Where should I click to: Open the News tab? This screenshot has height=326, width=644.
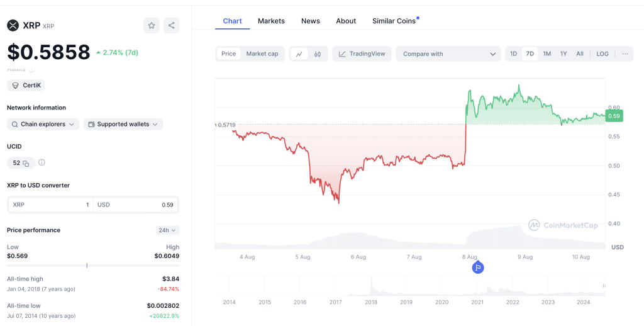[311, 21]
